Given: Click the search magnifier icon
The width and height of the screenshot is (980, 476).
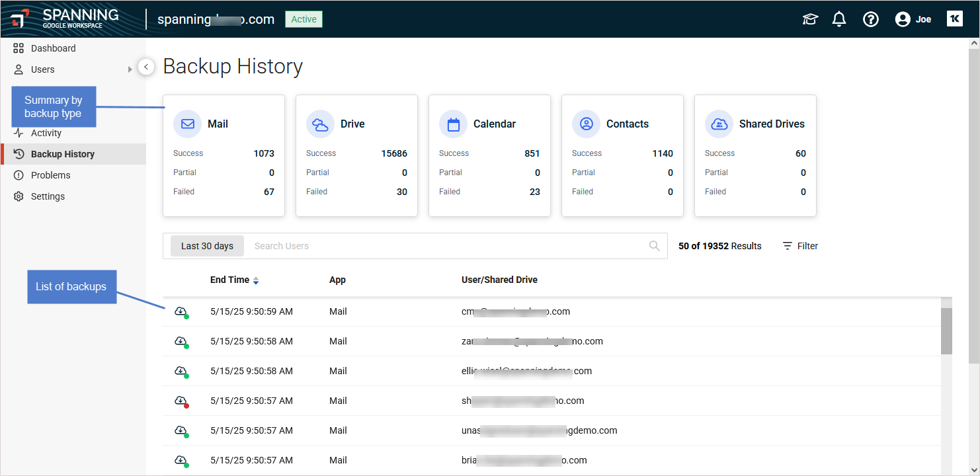Looking at the screenshot, I should pos(655,246).
